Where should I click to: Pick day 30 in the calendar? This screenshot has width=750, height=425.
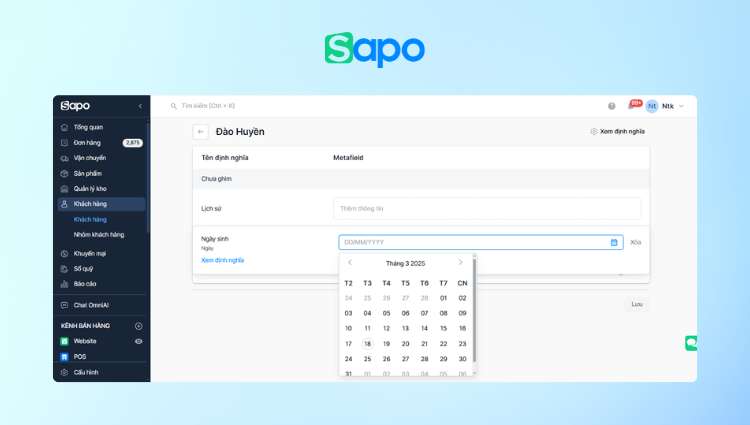[462, 359]
